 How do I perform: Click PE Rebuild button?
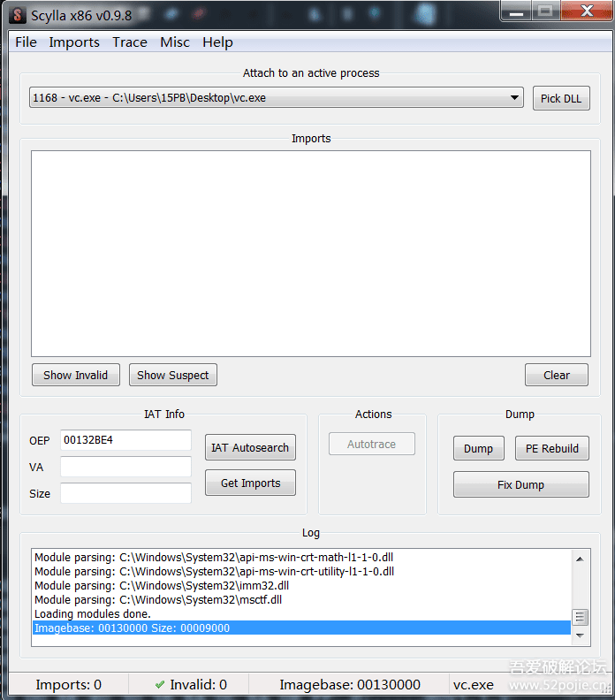(551, 448)
